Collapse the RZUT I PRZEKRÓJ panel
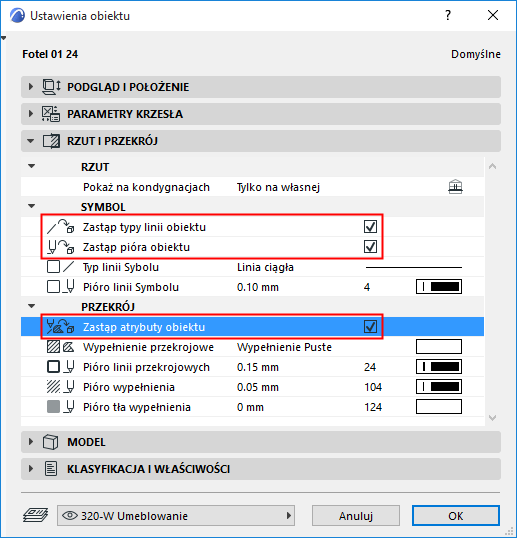The width and height of the screenshot is (517, 538). (31, 141)
